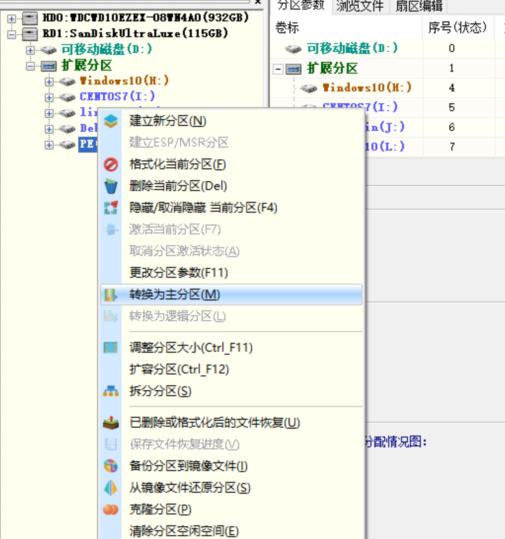
Task: Click the 已删除或格式化后的文件恢复 icon
Action: [x=111, y=422]
